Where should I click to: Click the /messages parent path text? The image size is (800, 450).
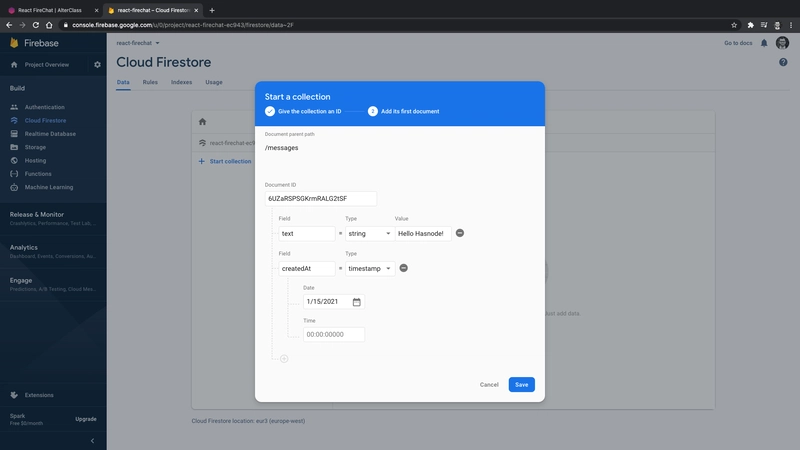[282, 148]
